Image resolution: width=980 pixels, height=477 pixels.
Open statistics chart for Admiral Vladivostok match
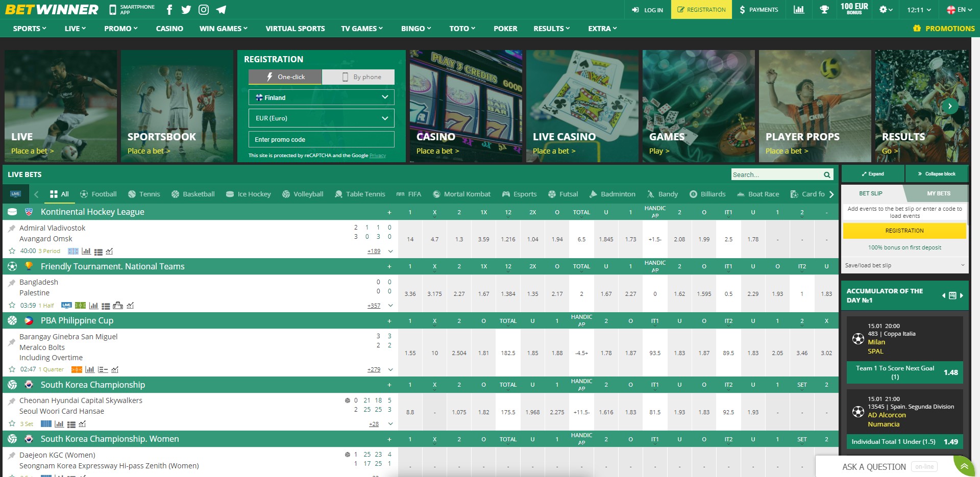(86, 251)
